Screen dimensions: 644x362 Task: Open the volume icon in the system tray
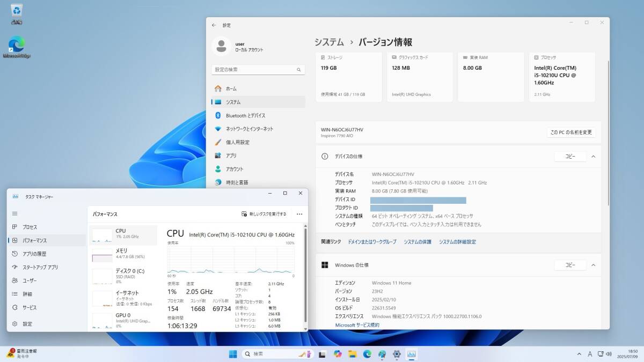(x=609, y=354)
